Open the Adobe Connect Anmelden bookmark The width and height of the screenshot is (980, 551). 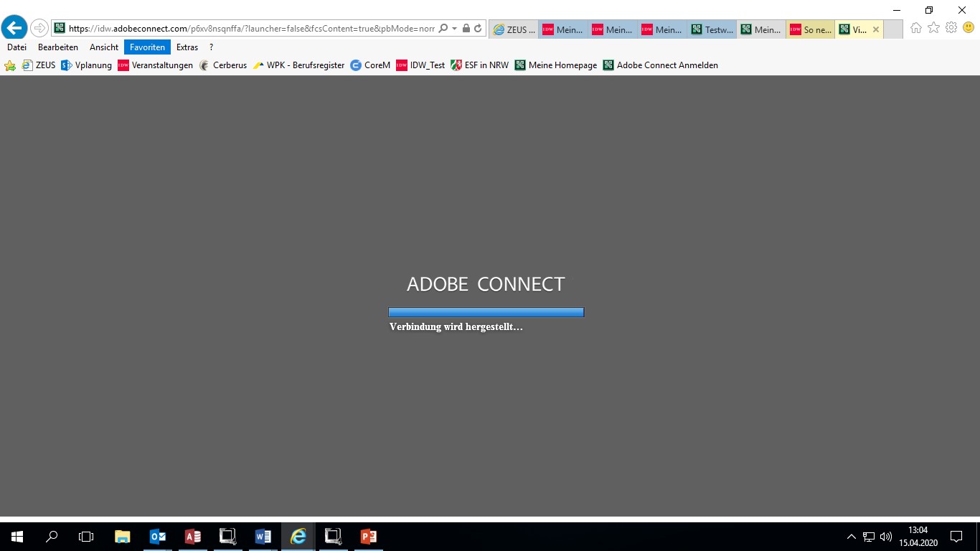click(x=661, y=65)
